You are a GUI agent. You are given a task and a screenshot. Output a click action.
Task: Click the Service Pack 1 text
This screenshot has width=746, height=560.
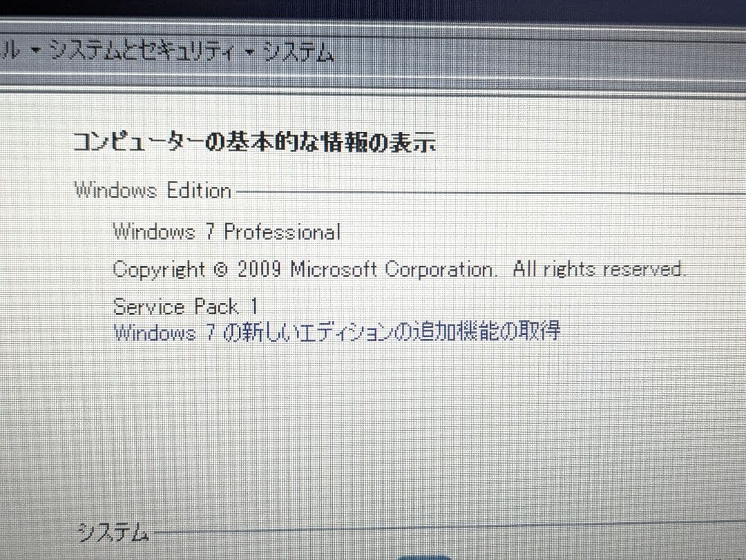point(186,307)
